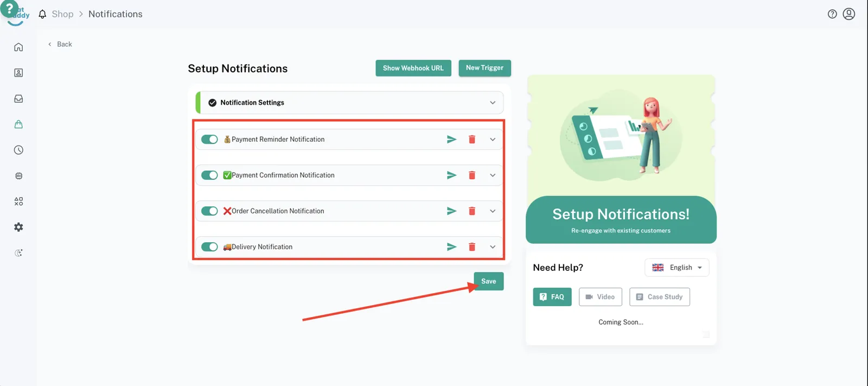Disable the Payment Reminder Notification toggle
This screenshot has height=386, width=868.
click(209, 140)
